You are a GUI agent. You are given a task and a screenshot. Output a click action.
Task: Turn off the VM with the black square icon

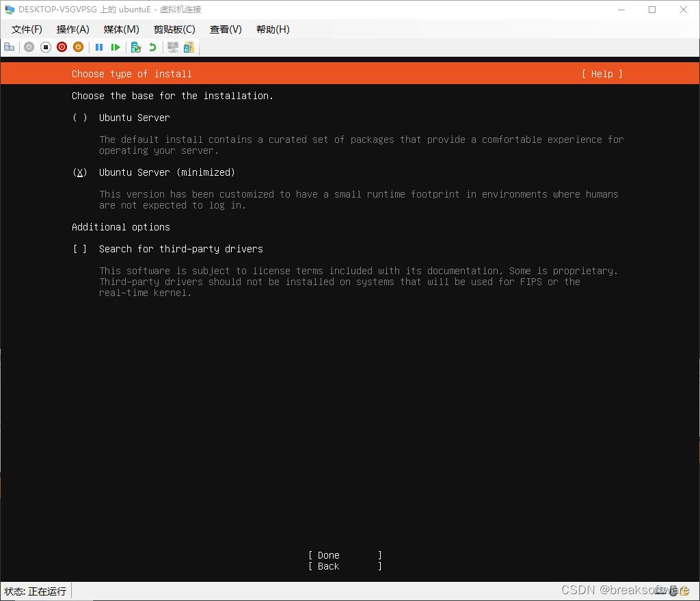46,47
